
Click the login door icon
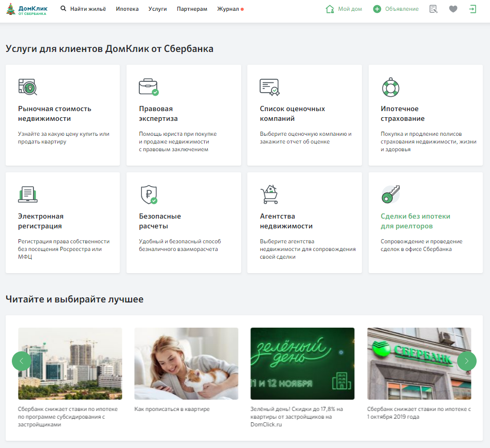click(x=473, y=9)
